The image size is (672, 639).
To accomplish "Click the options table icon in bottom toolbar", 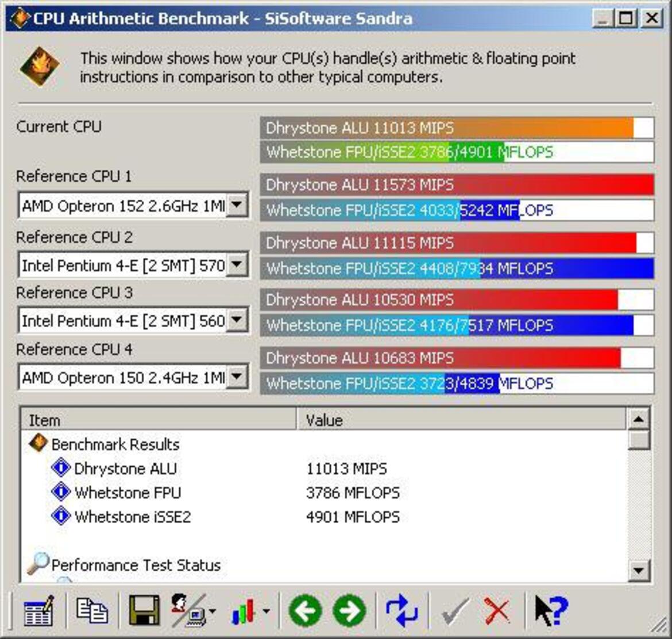I will [38, 610].
